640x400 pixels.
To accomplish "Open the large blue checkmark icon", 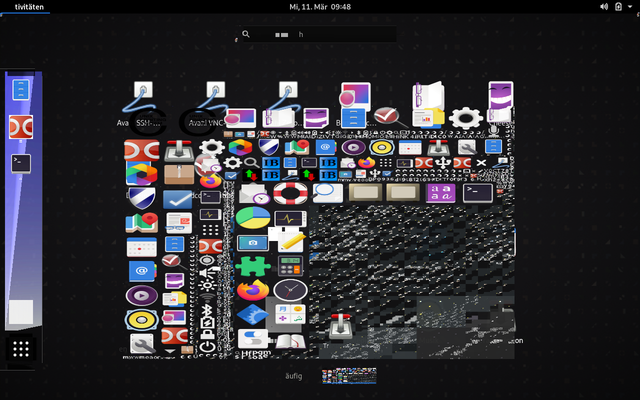I will 178,200.
